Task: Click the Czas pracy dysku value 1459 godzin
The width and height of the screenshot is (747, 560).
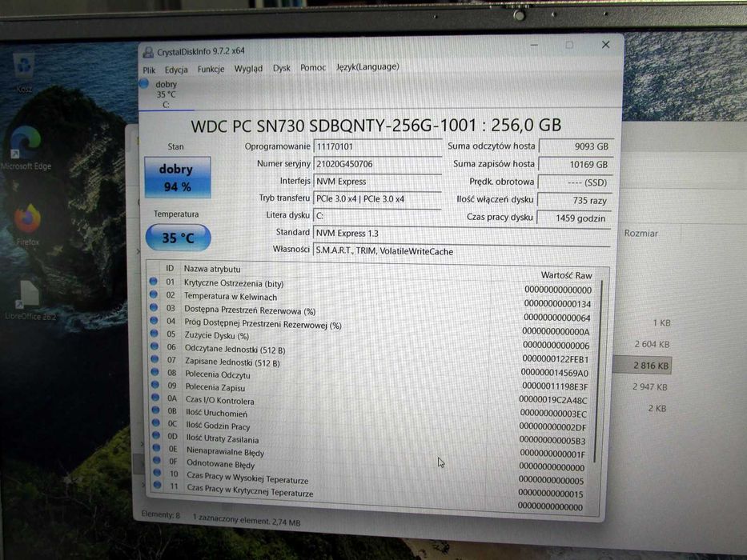Action: (573, 218)
